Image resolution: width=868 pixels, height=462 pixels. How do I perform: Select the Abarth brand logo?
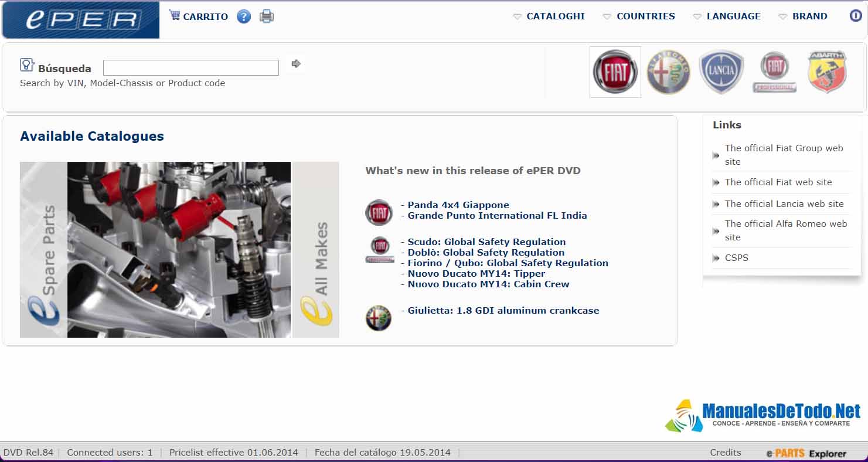point(828,72)
